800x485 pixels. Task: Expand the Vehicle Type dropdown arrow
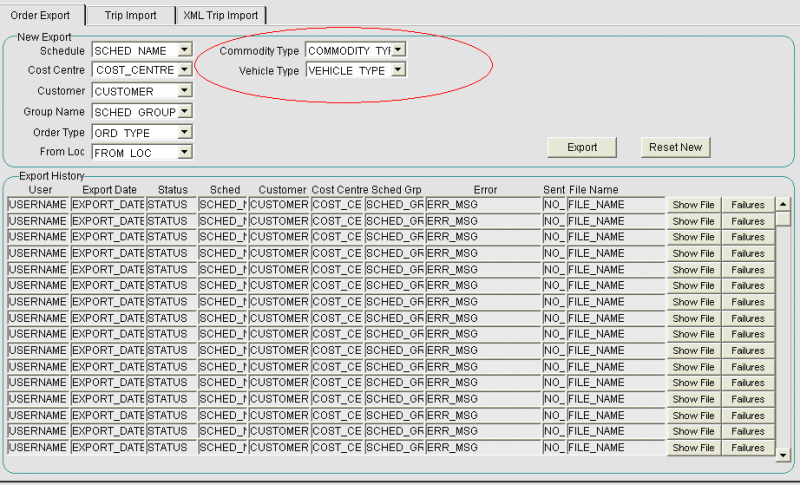click(398, 69)
